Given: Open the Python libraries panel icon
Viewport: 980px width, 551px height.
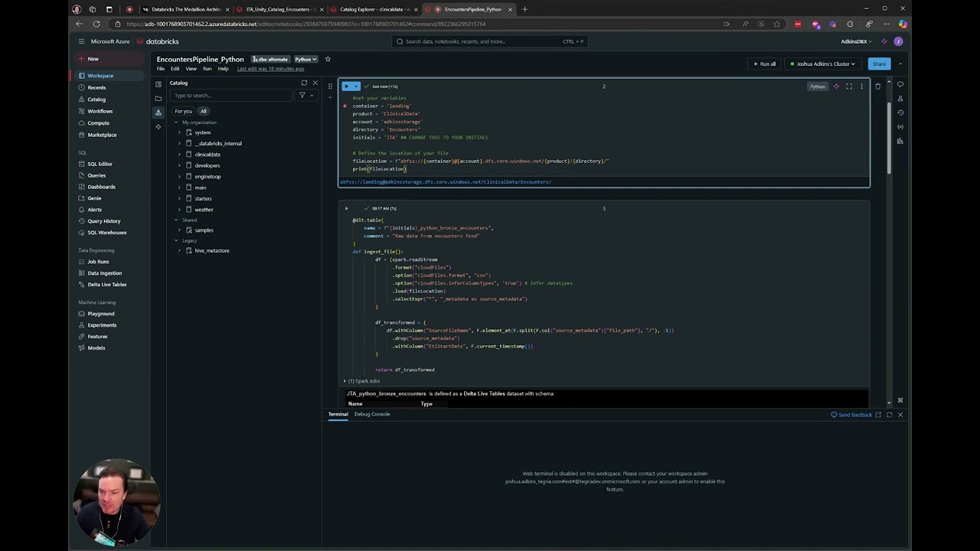Looking at the screenshot, I should [900, 141].
